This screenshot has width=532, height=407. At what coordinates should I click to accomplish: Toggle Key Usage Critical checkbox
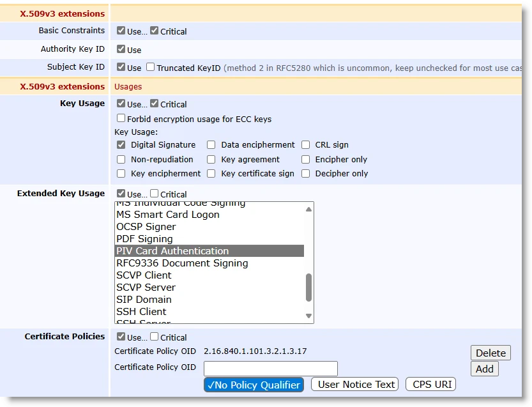click(x=154, y=104)
